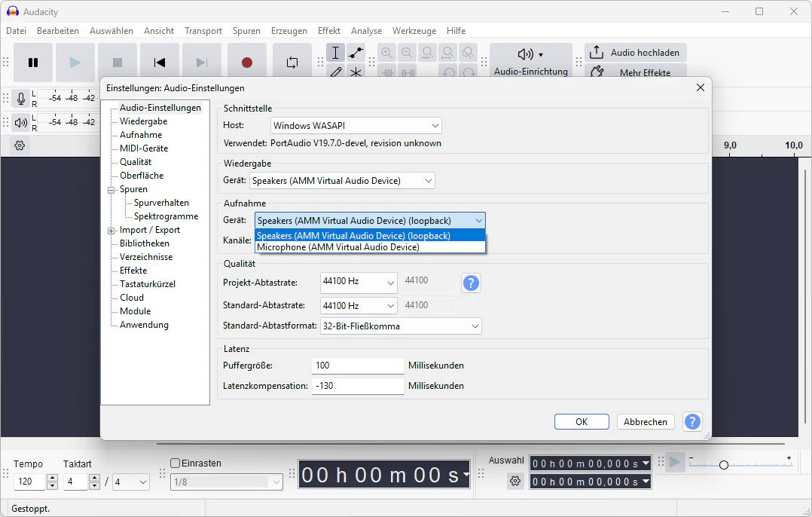The height and width of the screenshot is (517, 812).
Task: Click the Puffergröße input field
Action: coord(358,366)
